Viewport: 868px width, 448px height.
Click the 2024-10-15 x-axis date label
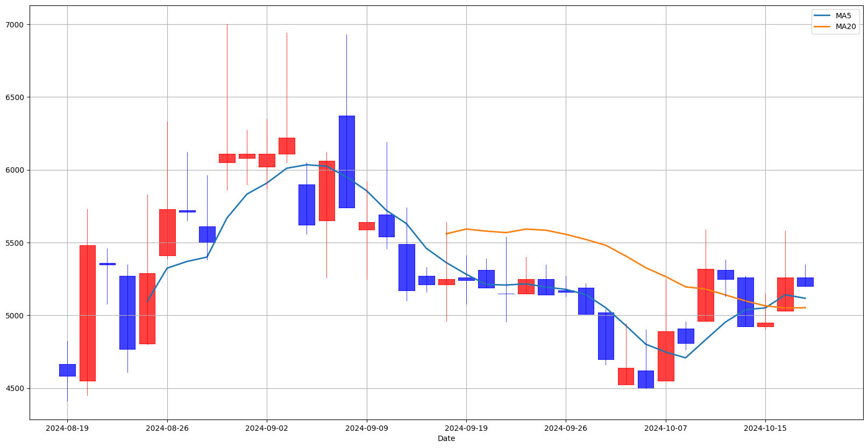765,429
